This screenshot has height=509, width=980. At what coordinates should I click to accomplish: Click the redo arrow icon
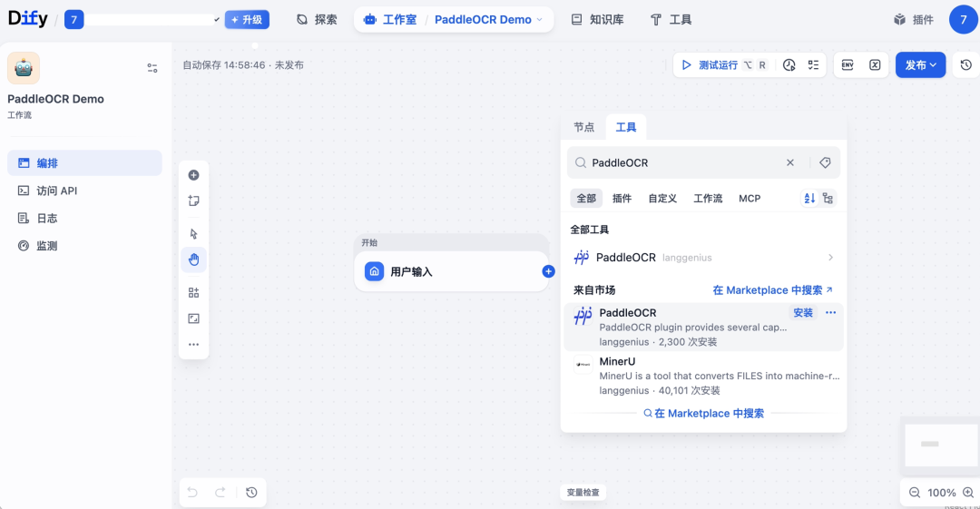click(x=220, y=493)
